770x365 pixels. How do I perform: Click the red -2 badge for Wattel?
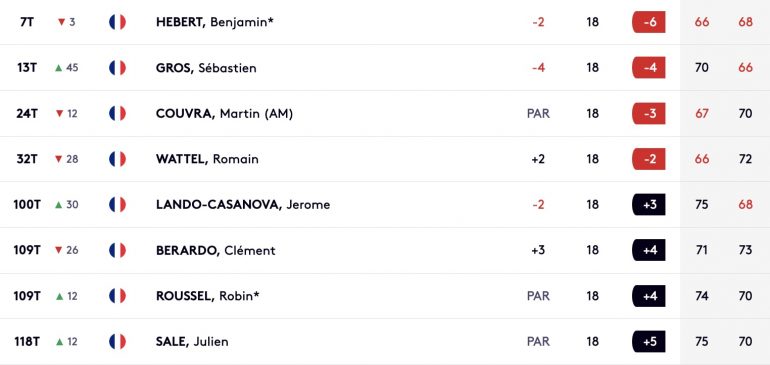[649, 159]
